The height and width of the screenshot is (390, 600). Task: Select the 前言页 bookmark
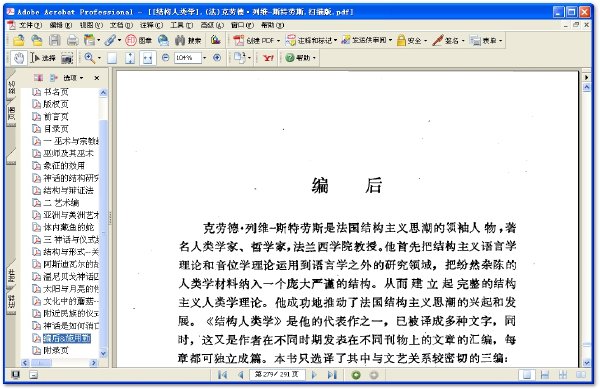(56, 116)
